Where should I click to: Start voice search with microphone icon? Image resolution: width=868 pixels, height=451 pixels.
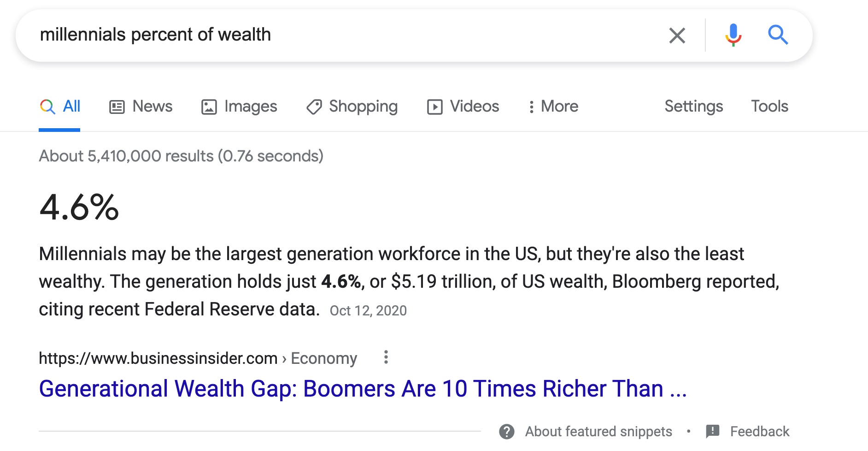click(x=733, y=35)
